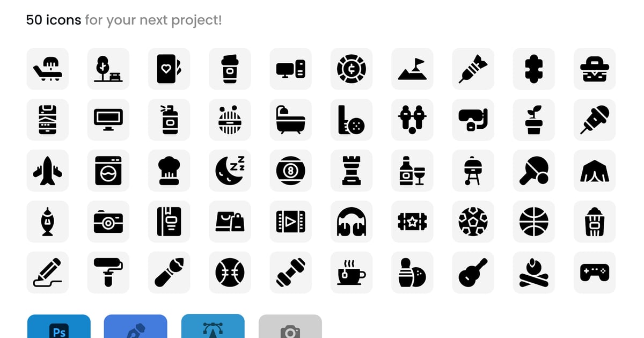Select the camera image format tile

click(290, 326)
